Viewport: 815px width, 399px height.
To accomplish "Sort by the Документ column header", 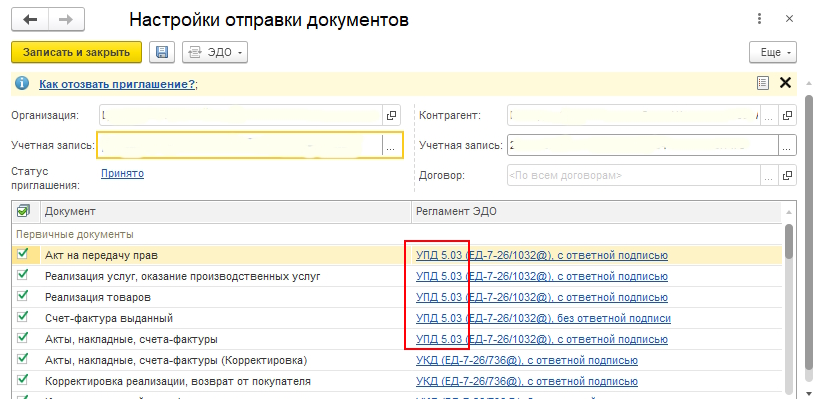I will (226, 211).
